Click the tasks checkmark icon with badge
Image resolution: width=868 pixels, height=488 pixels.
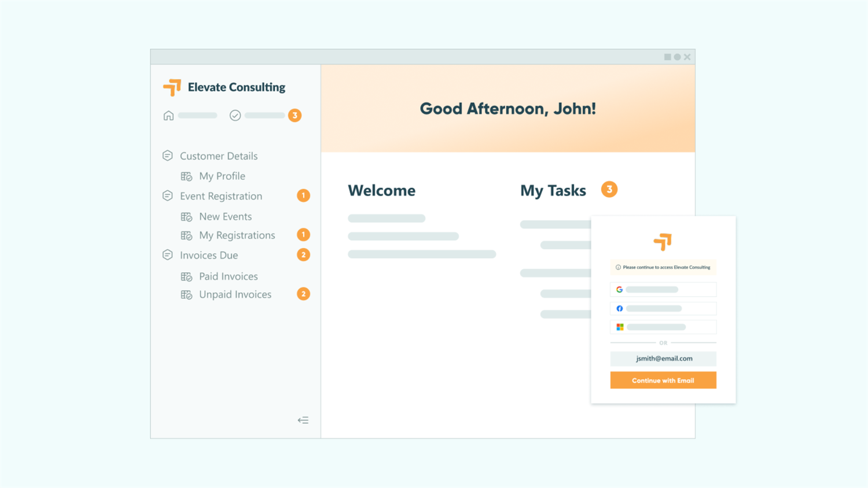tap(235, 115)
